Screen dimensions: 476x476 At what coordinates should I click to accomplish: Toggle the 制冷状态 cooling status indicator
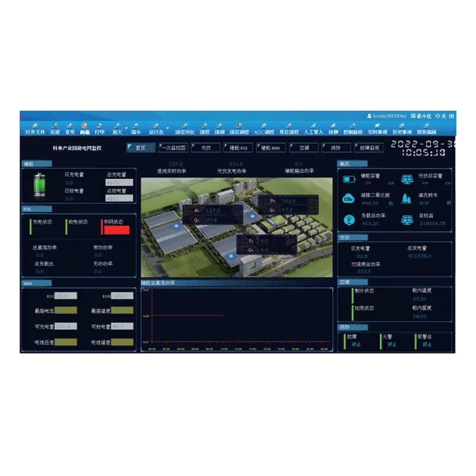(353, 295)
